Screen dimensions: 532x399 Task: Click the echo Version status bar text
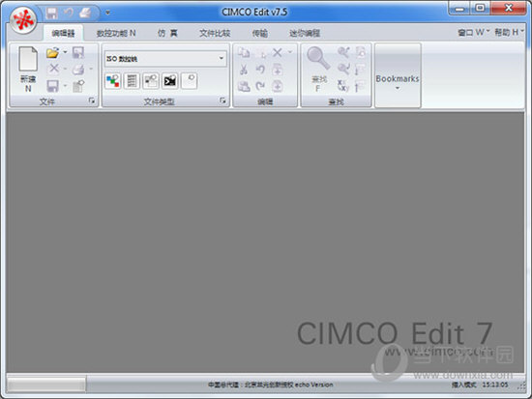(313, 385)
